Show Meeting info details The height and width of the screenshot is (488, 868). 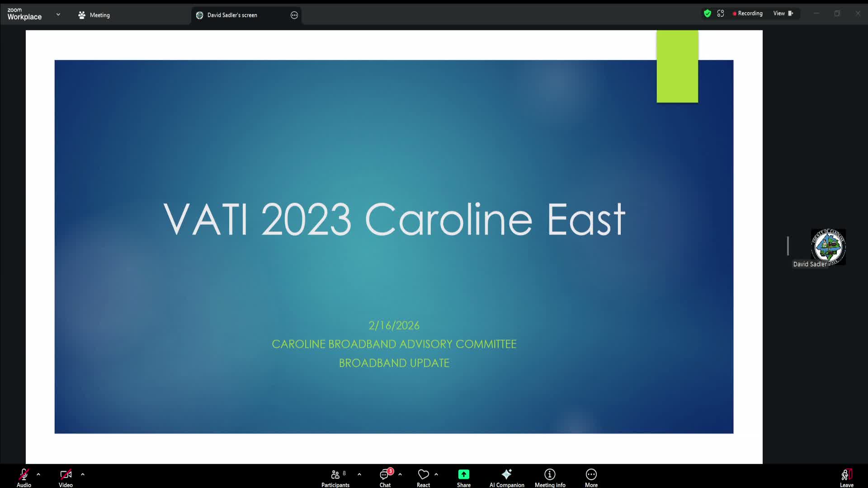pyautogui.click(x=550, y=477)
